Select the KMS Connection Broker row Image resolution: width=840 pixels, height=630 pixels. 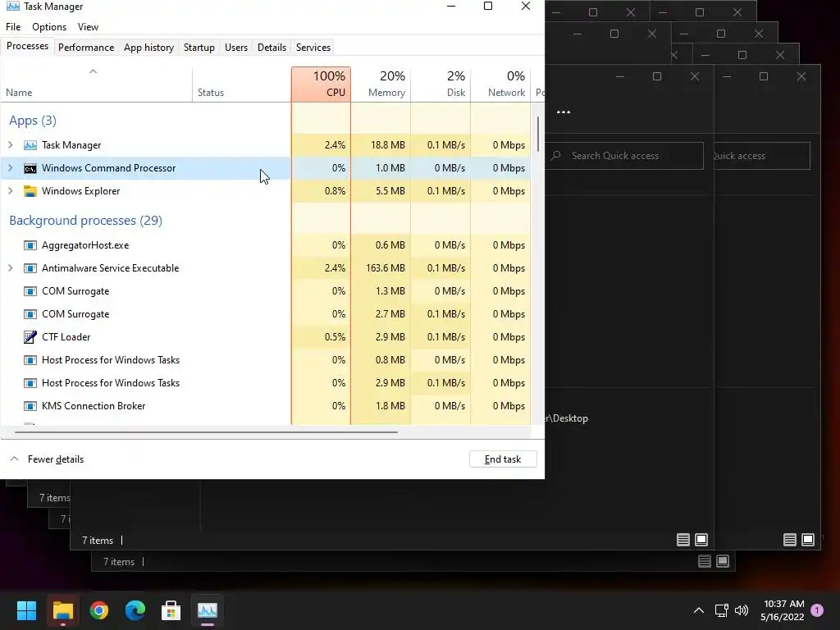point(266,406)
